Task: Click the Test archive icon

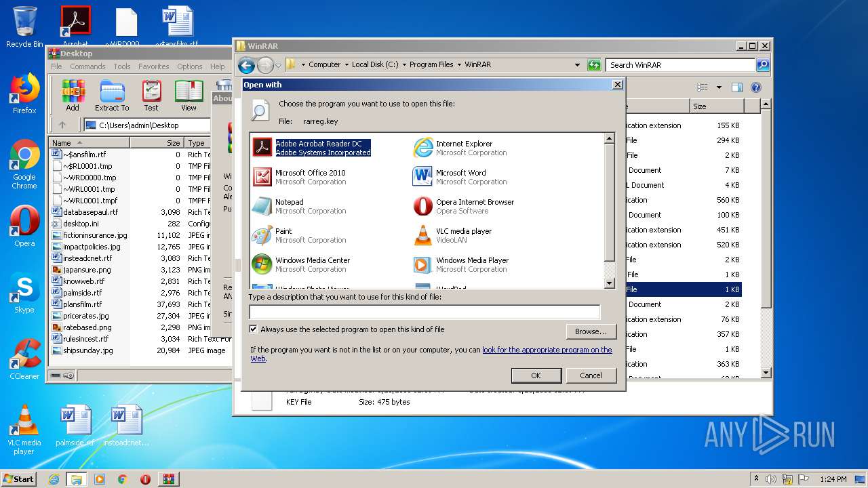Action: click(x=151, y=95)
